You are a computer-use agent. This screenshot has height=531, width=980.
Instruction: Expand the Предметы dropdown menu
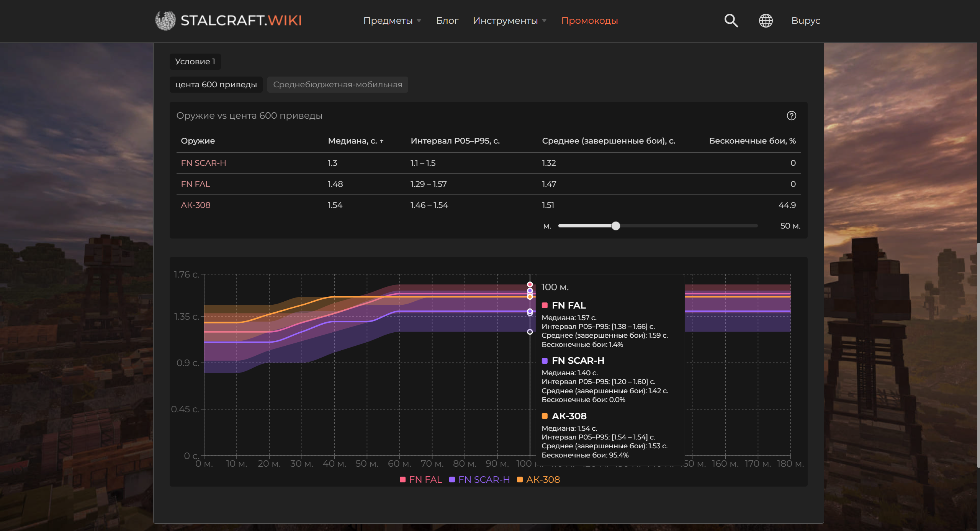point(392,21)
